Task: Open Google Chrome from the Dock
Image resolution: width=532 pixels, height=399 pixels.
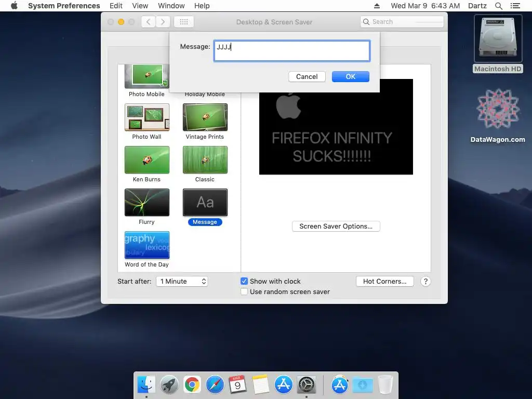Action: coord(192,385)
